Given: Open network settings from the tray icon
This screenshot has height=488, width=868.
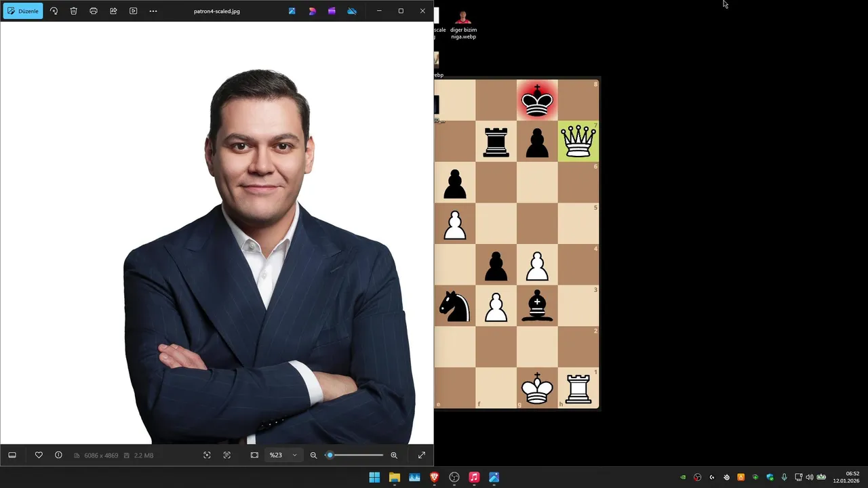Looking at the screenshot, I should click(x=798, y=477).
